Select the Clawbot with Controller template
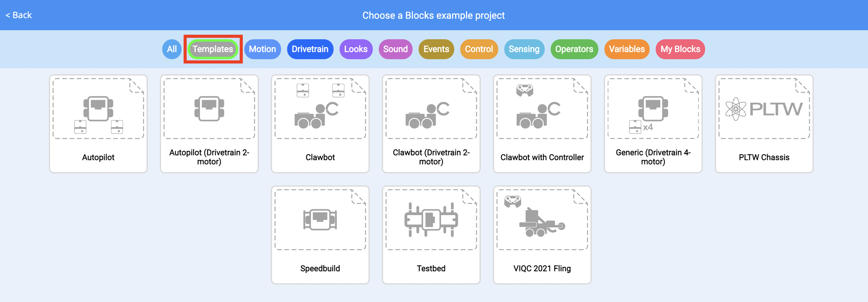The height and width of the screenshot is (302, 868). tap(542, 124)
